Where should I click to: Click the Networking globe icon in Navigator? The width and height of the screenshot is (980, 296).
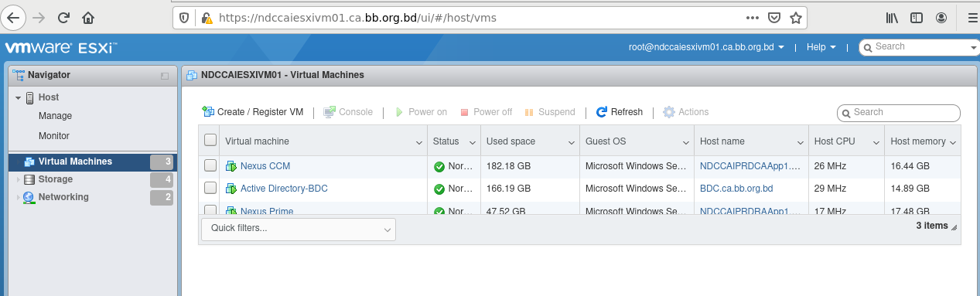tap(29, 197)
